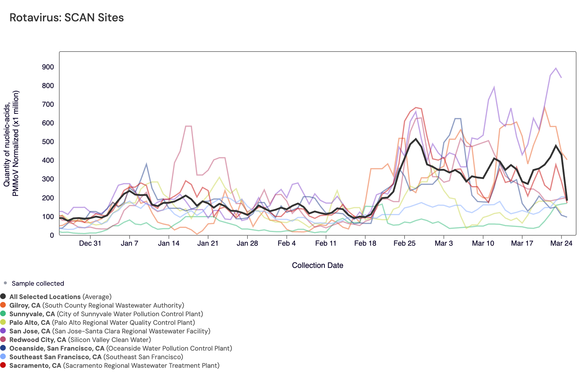
Task: Click the yellow-green Palo Alto legend dot
Action: click(x=3, y=322)
